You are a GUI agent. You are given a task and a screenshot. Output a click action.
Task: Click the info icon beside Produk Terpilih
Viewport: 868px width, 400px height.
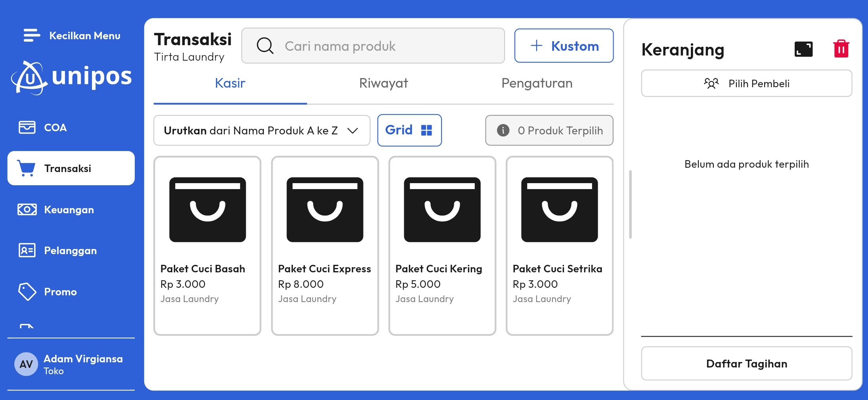coord(503,130)
